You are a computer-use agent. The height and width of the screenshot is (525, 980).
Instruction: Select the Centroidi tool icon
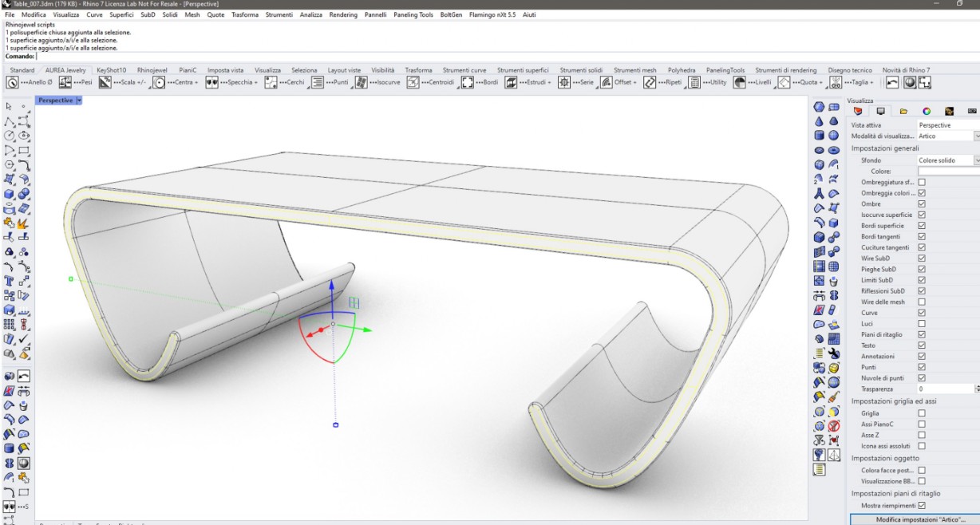414,82
